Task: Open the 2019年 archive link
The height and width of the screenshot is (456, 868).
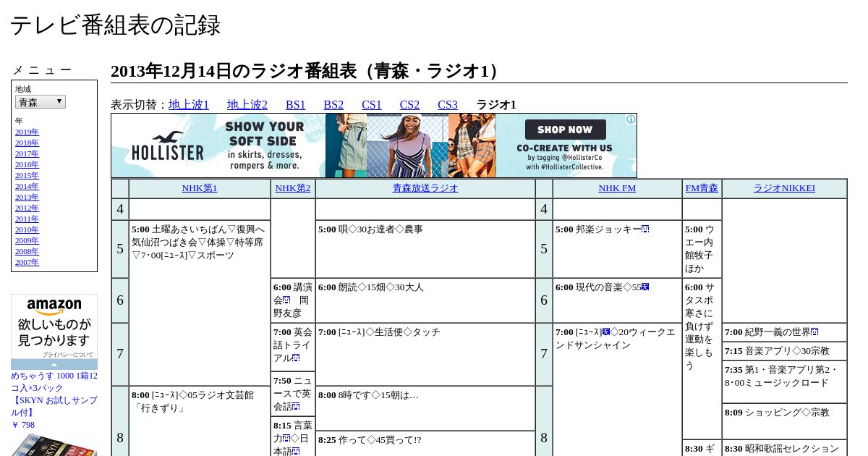Action: click(x=27, y=132)
